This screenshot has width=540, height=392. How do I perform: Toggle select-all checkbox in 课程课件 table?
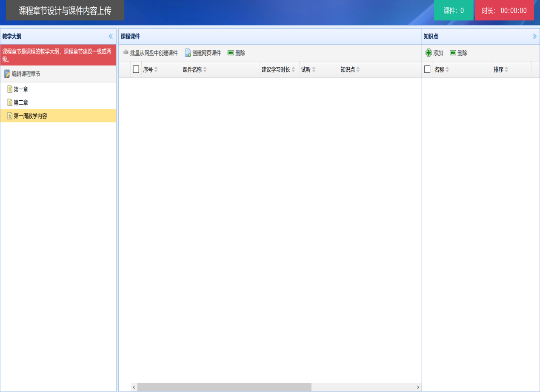pos(136,69)
